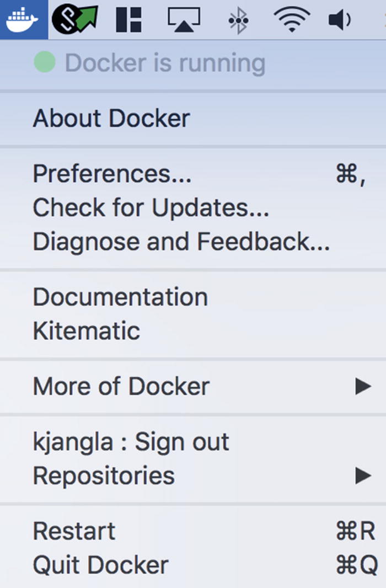Screen dimensions: 386x588
Task: Click the black S arrow menu bar icon
Action: tap(74, 19)
